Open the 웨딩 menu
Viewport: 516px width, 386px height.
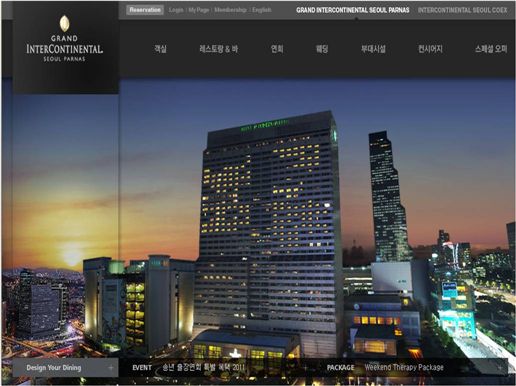tap(322, 49)
